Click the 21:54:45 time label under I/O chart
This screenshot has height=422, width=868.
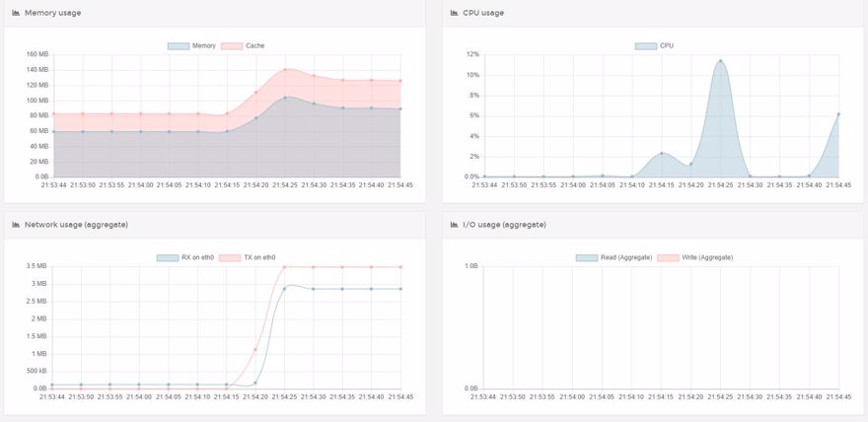coord(838,396)
